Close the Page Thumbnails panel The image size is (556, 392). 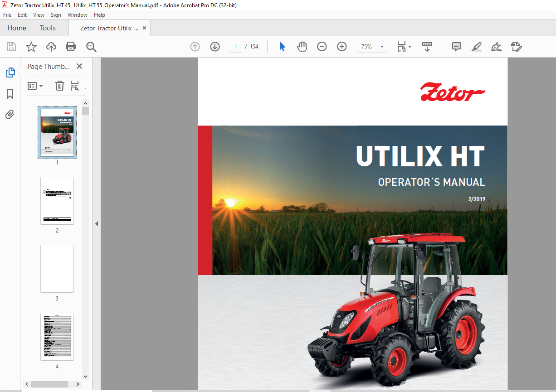79,66
